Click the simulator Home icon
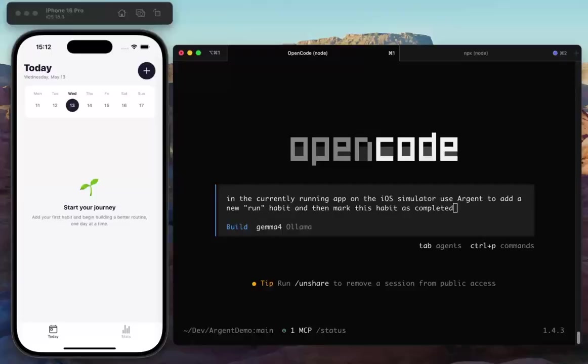Image resolution: width=588 pixels, height=364 pixels. (x=122, y=13)
